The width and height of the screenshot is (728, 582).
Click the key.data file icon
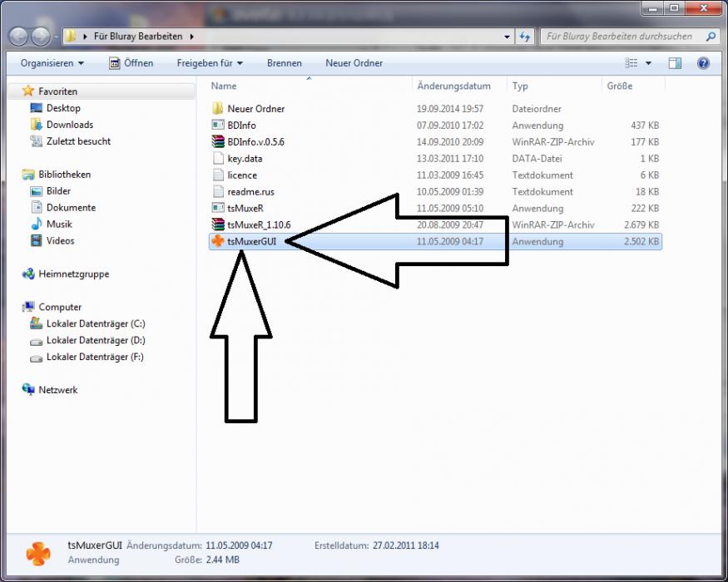click(218, 158)
